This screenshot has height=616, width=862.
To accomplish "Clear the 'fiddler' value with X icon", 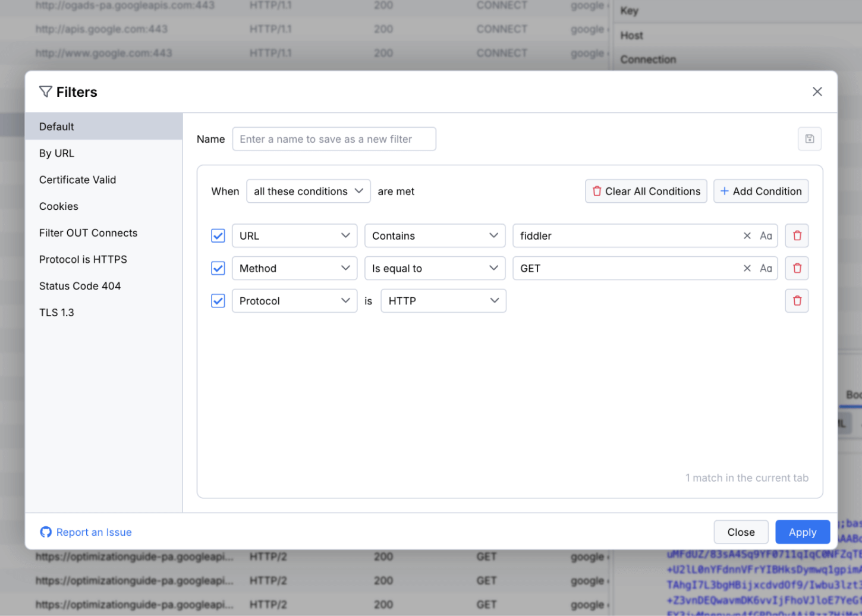I will 747,236.
